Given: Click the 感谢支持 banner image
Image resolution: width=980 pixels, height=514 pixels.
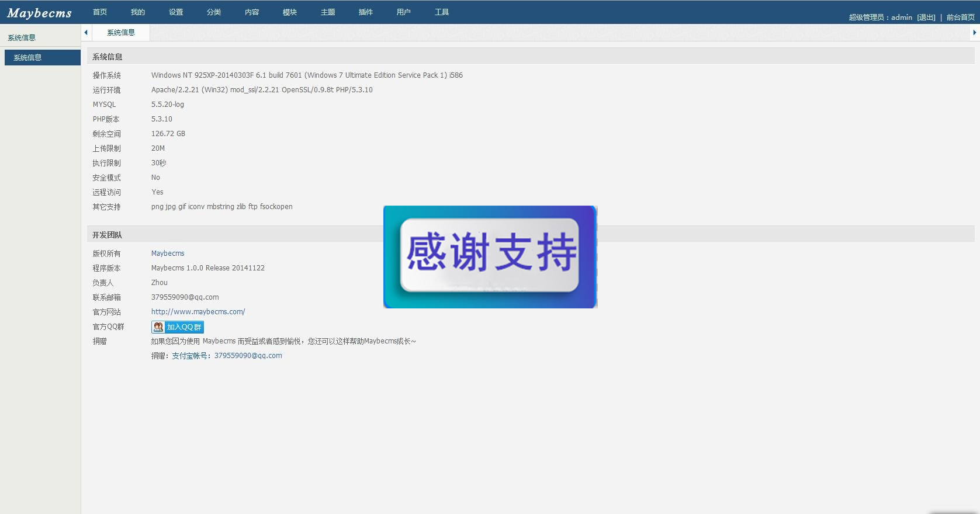Looking at the screenshot, I should (490, 257).
